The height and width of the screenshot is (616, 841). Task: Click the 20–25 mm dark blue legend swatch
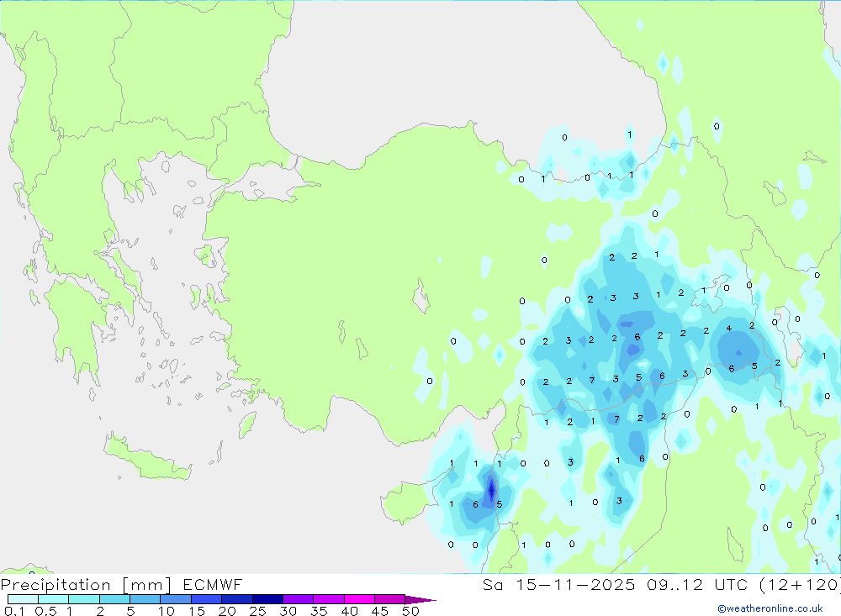point(236,599)
